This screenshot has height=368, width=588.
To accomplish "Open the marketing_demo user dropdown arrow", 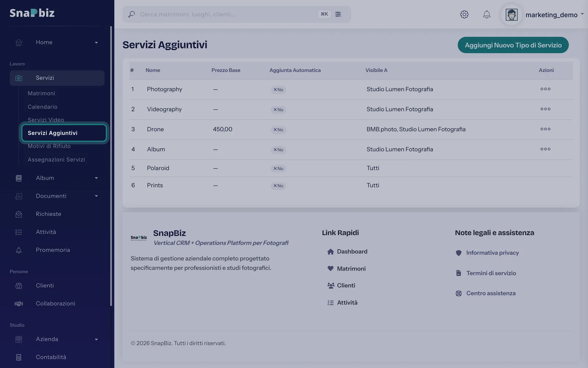I will (582, 14).
